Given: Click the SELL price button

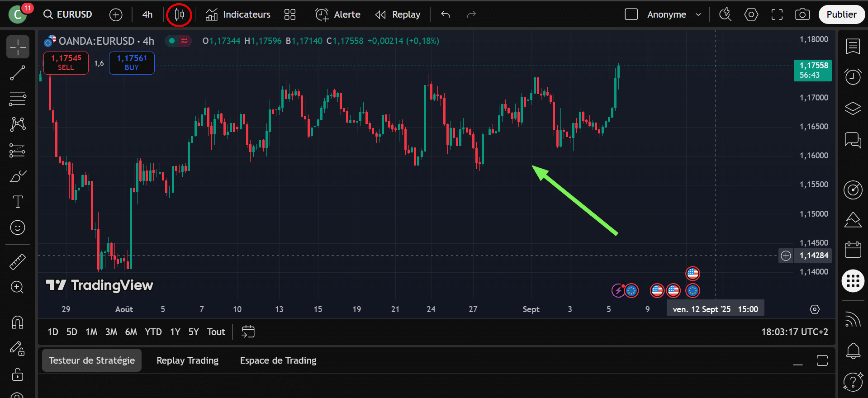Looking at the screenshot, I should (66, 63).
